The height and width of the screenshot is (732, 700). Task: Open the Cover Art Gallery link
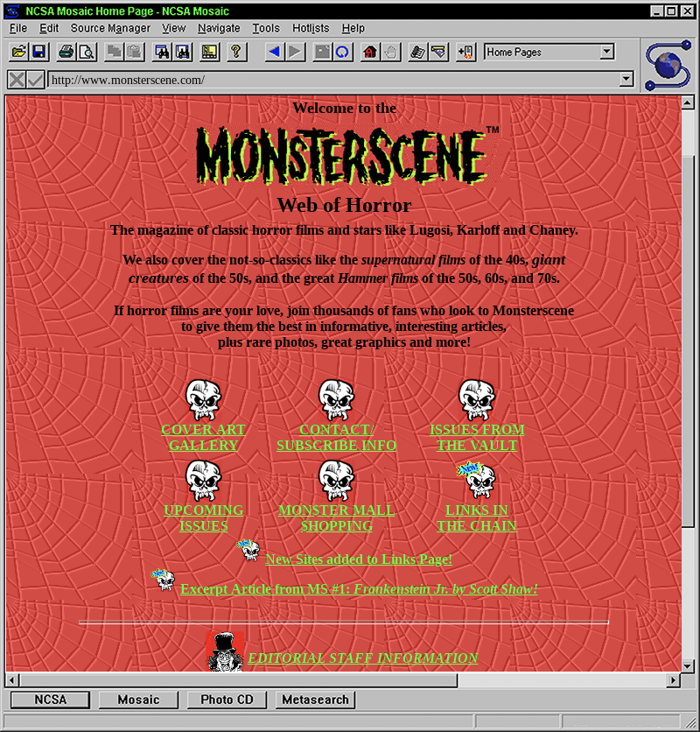pos(203,437)
